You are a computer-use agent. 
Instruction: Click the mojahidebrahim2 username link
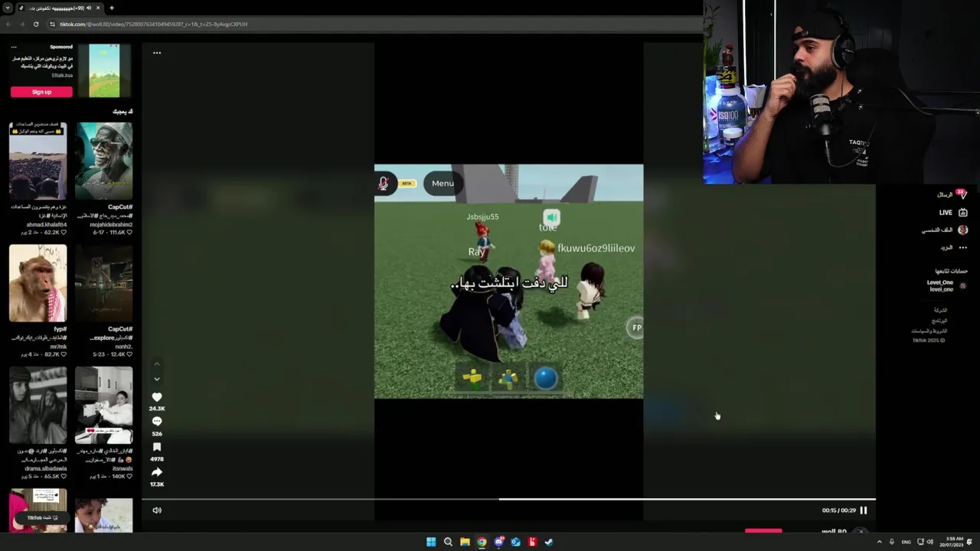point(111,224)
